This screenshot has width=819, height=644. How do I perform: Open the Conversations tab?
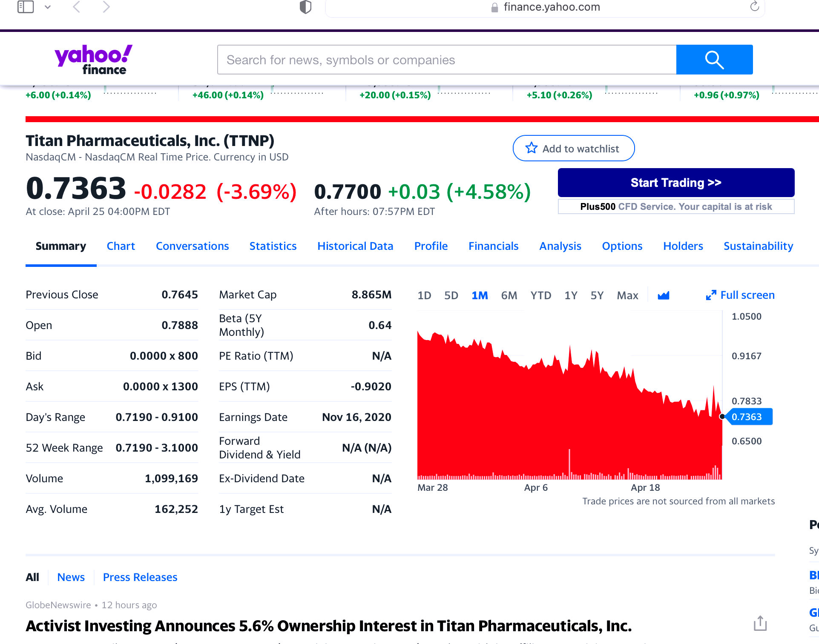click(192, 246)
